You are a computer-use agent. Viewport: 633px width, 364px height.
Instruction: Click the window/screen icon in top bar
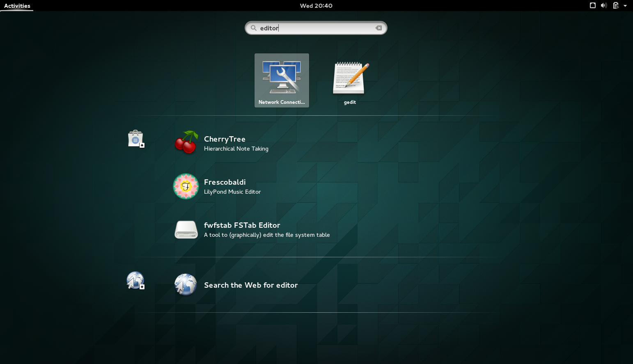(593, 5)
